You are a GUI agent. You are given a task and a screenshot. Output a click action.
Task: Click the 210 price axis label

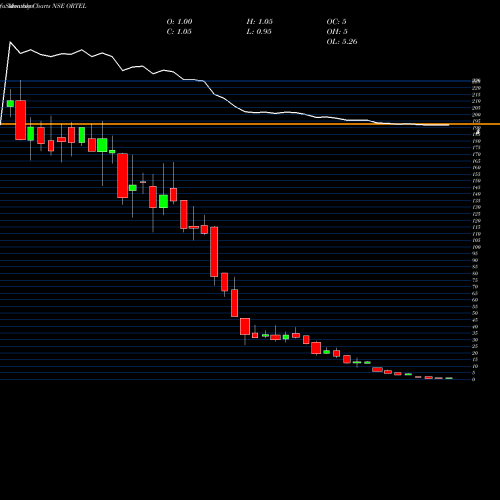[x=476, y=101]
